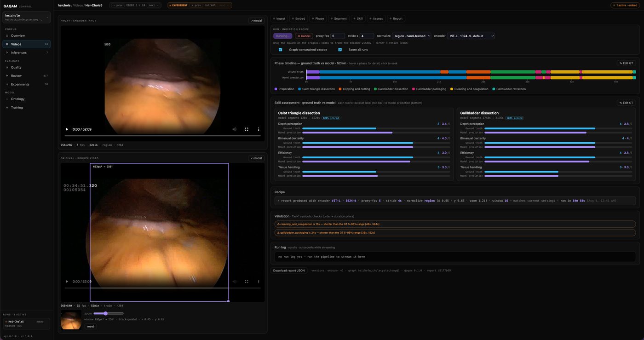Viewport: 644px width, 340px height.
Task: Reset the encoder window framing
Action: point(91,326)
